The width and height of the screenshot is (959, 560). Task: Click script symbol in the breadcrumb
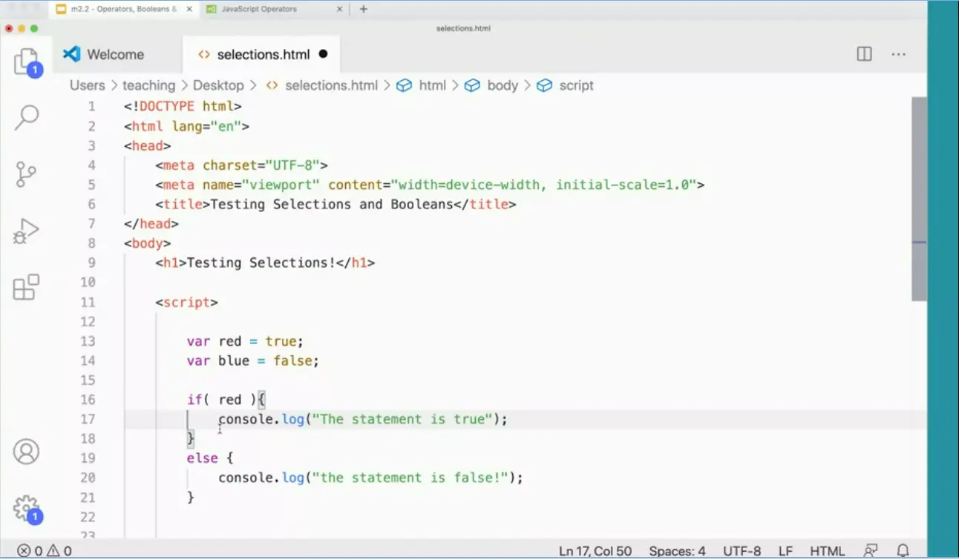click(576, 85)
